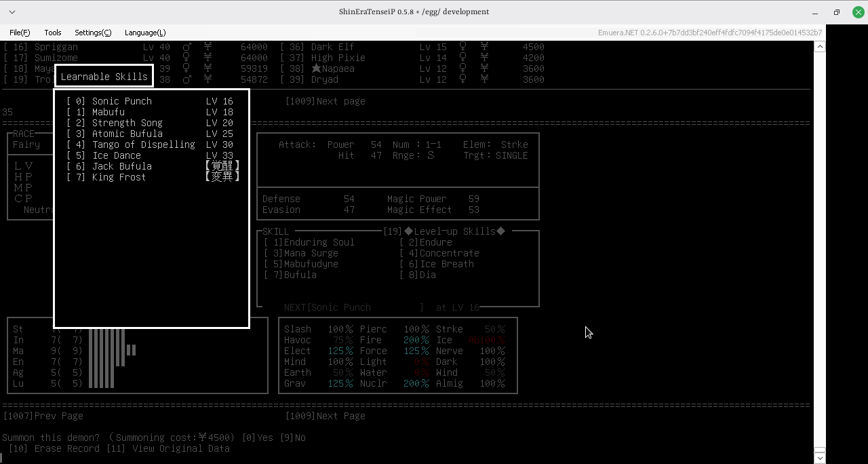The width and height of the screenshot is (868, 464).
Task: Click [1]Enduring Soul skill
Action: 309,242
